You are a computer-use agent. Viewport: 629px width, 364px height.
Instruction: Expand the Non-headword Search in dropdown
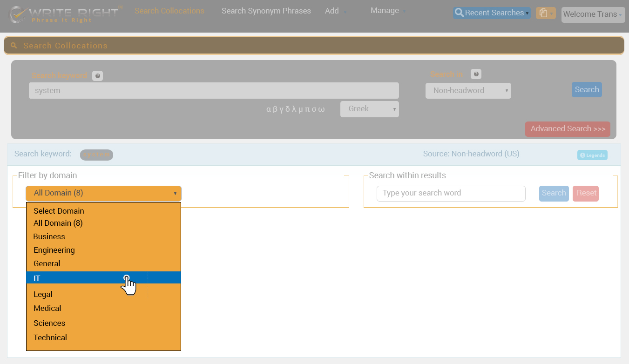coord(468,91)
